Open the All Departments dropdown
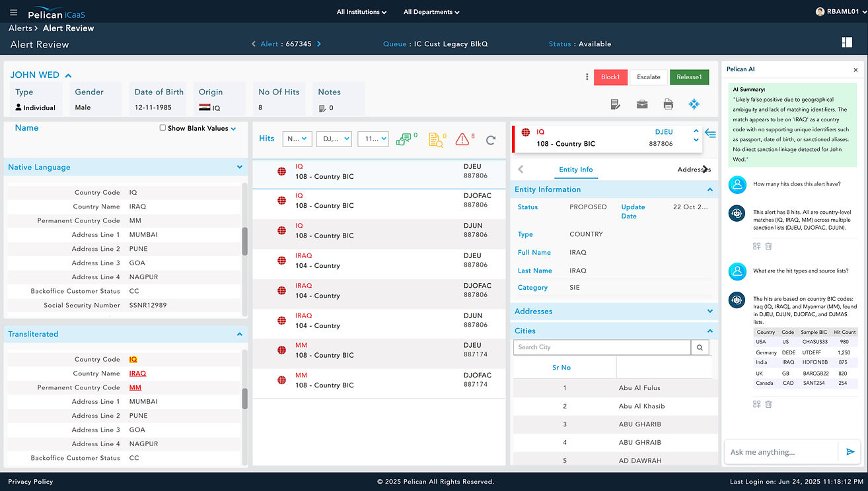Screen dimensions: 868x491 [431, 12]
